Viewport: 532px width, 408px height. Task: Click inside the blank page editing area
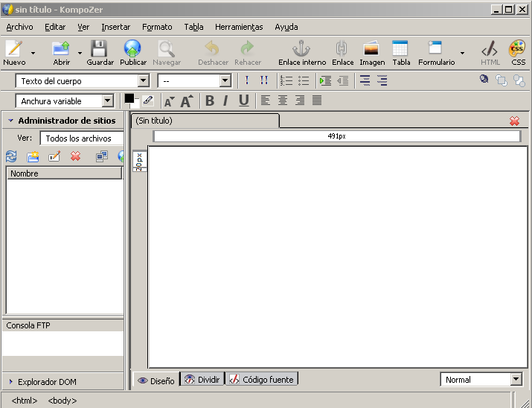338,257
